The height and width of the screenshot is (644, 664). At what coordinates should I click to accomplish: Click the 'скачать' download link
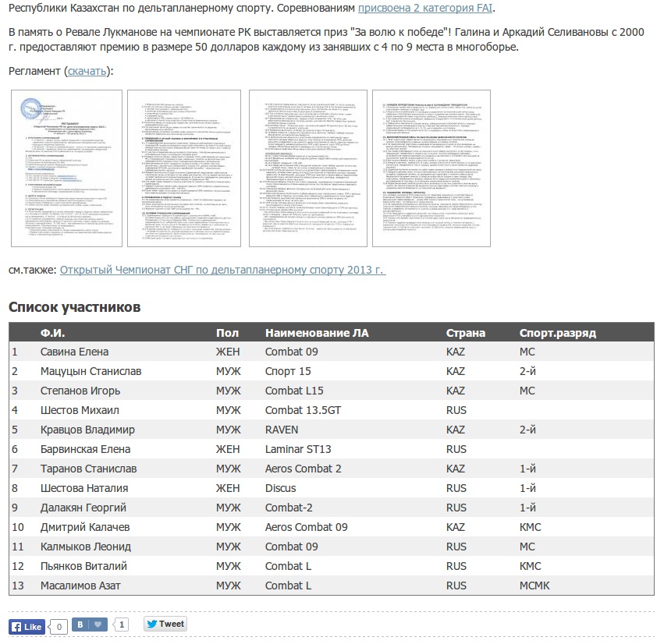pos(87,71)
